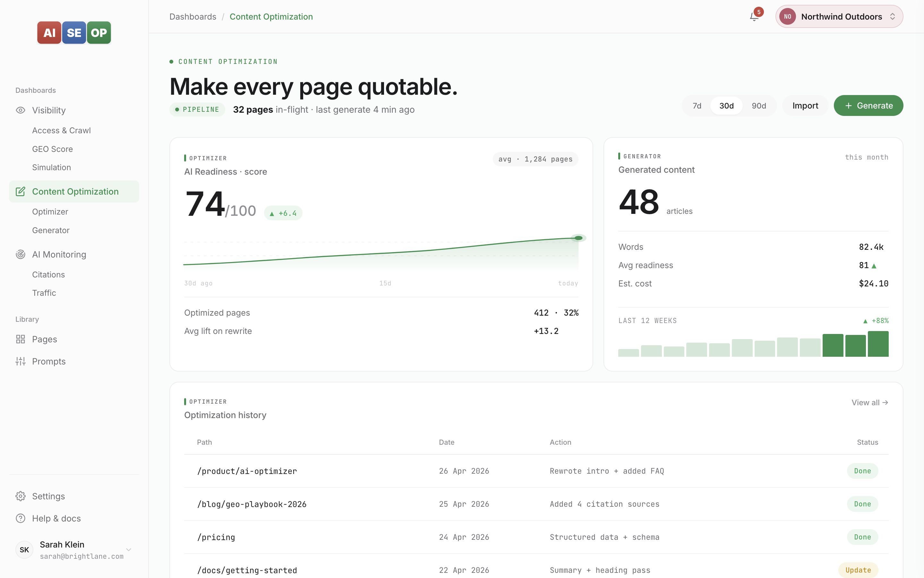924x578 pixels.
Task: Click the Path column header
Action: (204, 442)
